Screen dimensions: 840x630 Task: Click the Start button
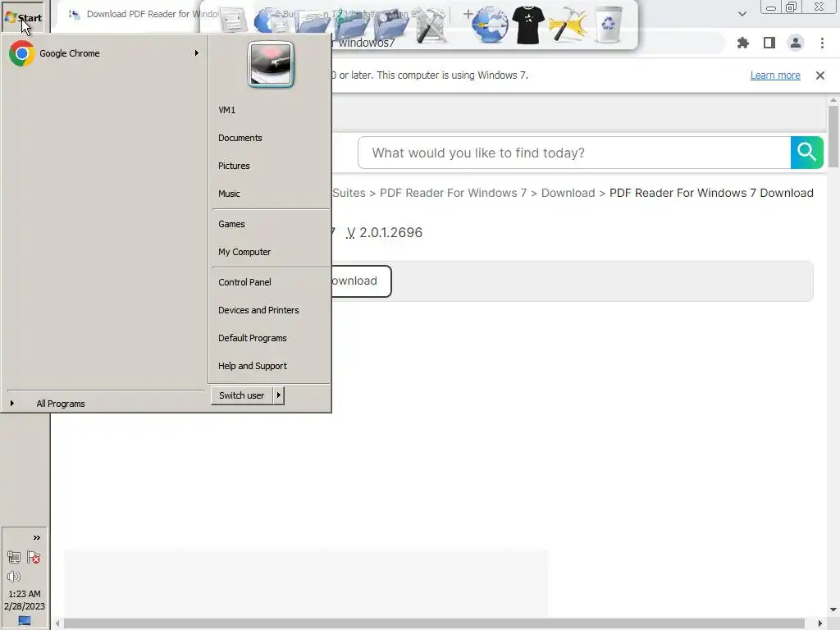(24, 18)
